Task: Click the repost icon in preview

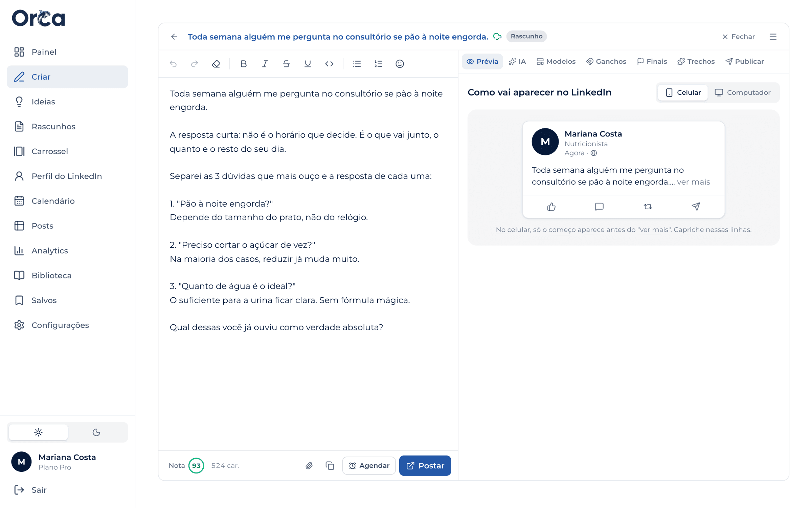Action: 648,207
